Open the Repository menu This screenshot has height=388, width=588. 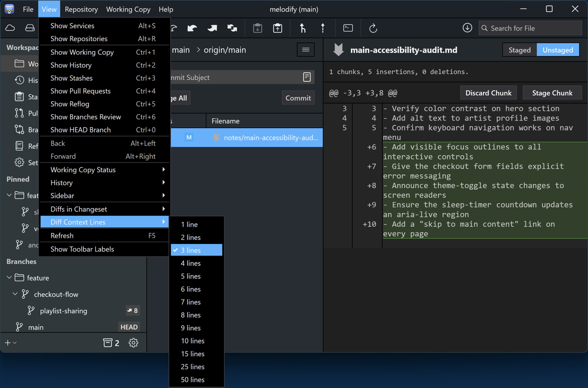[81, 9]
